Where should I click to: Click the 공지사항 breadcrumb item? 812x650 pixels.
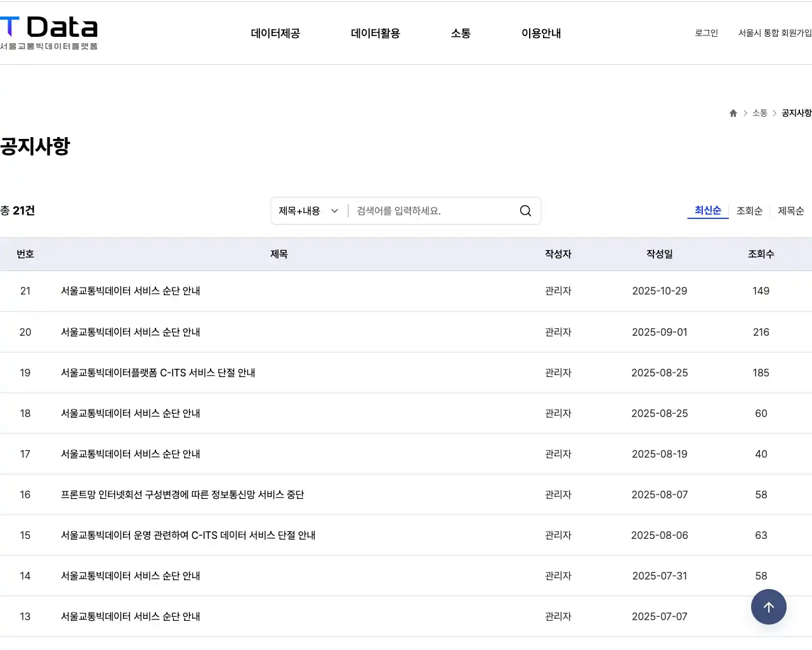click(797, 112)
